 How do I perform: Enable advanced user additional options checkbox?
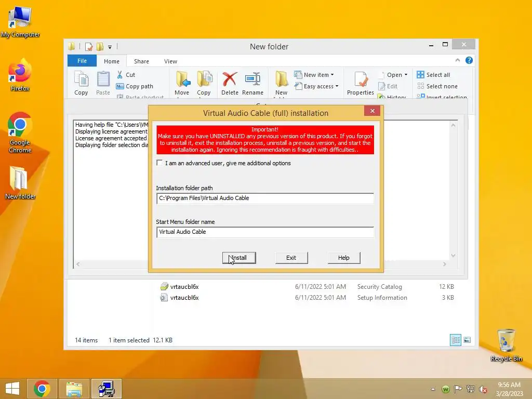159,163
